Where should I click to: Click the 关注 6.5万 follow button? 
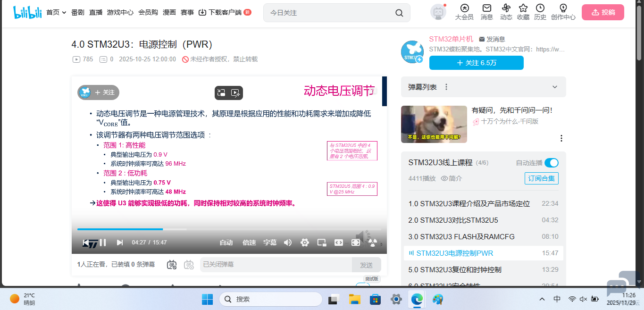(476, 62)
